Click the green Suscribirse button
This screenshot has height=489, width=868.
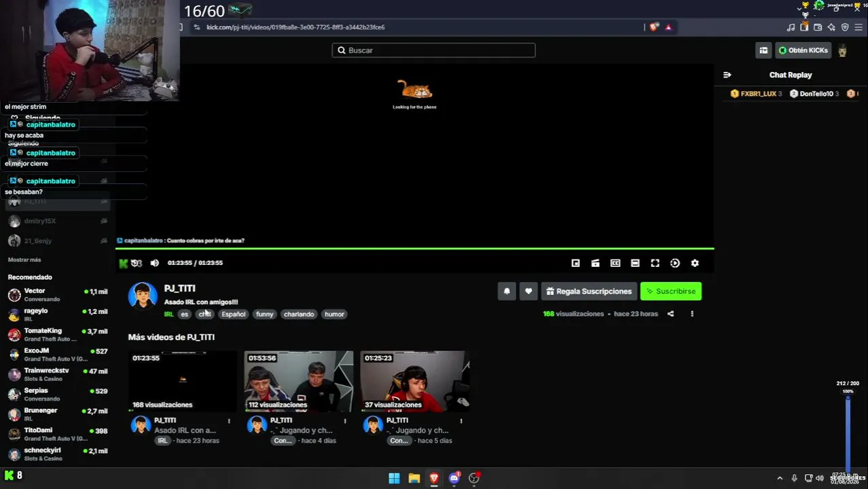(671, 291)
